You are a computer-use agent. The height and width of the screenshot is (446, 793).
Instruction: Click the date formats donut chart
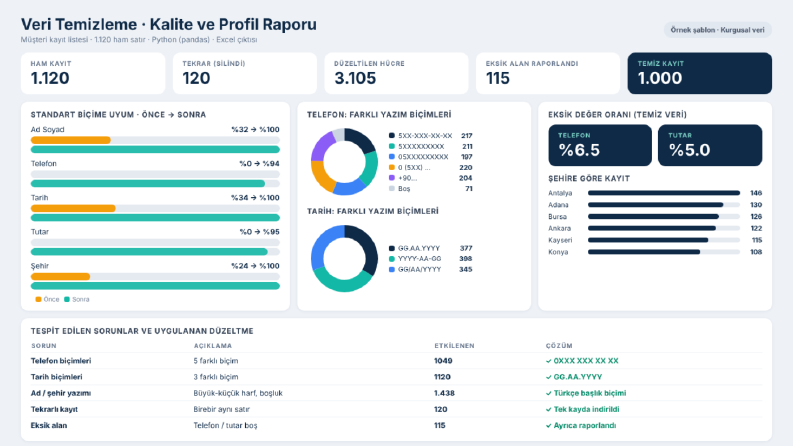tap(344, 258)
